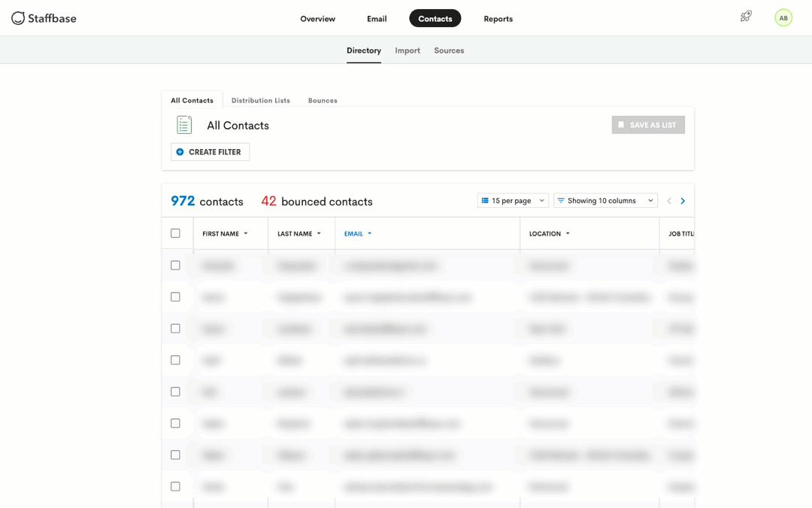Go to next page arrow
Image resolution: width=812 pixels, height=508 pixels.
(x=683, y=201)
